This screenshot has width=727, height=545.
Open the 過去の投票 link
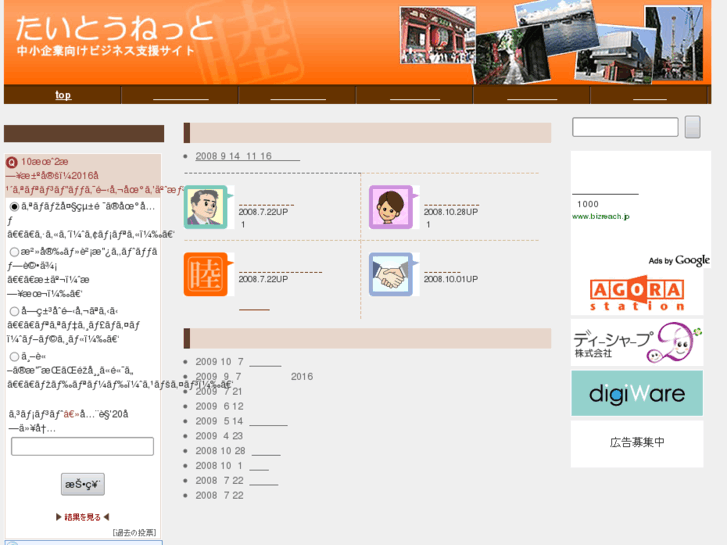[x=134, y=532]
